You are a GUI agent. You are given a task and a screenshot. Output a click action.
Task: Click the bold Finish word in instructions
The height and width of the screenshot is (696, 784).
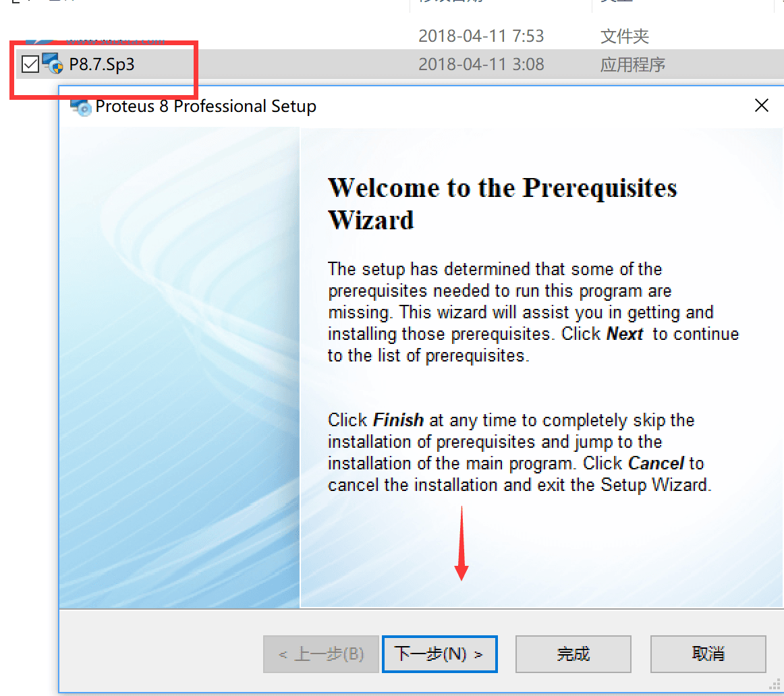click(x=399, y=420)
